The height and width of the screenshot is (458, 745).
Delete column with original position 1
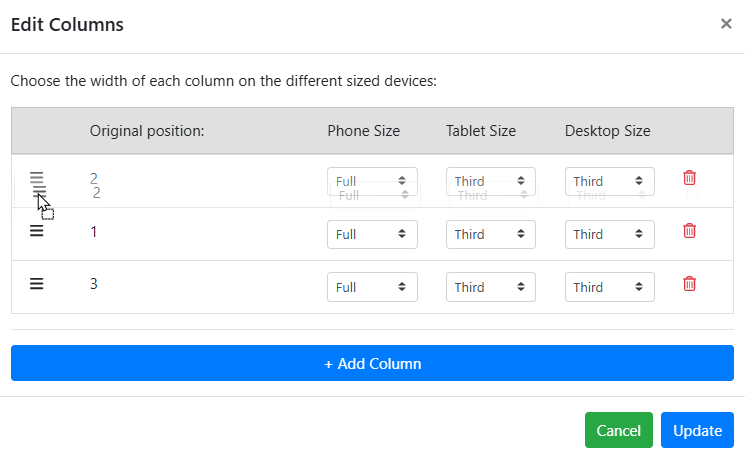pyautogui.click(x=689, y=231)
